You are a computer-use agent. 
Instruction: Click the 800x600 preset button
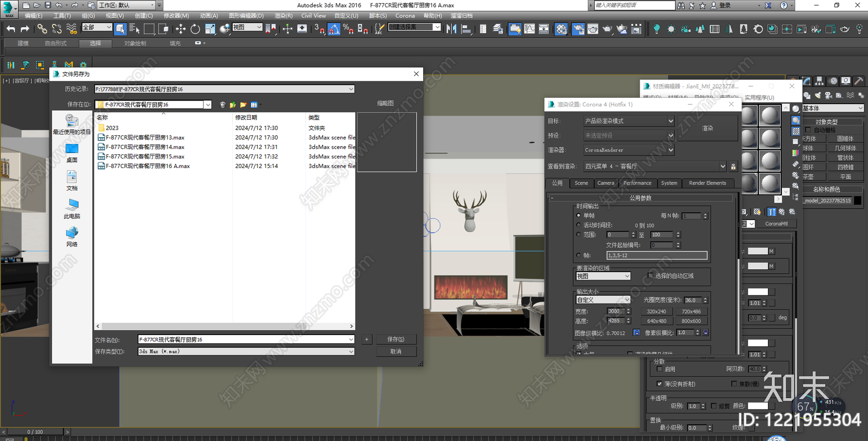[691, 321]
